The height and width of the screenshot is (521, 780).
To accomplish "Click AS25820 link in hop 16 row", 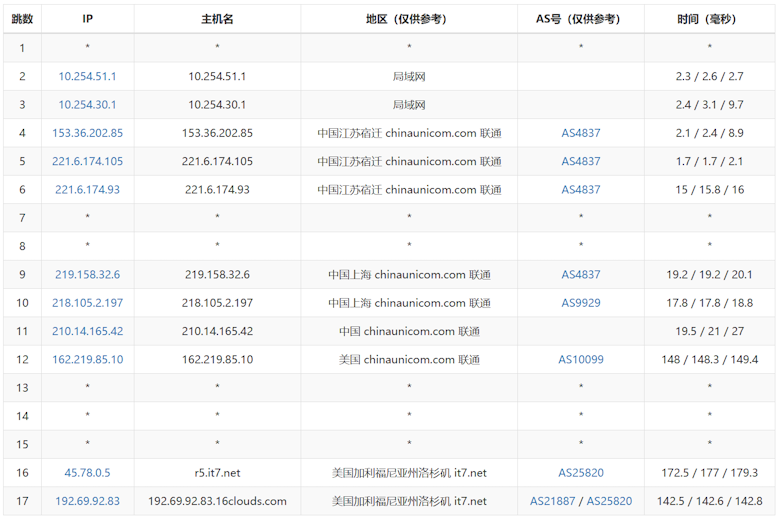I will pyautogui.click(x=581, y=473).
